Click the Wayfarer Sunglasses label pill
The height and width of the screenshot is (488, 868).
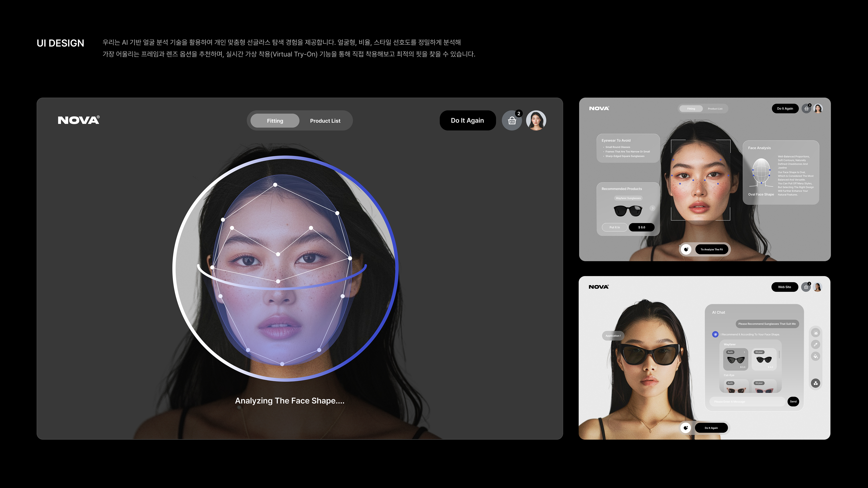tap(628, 198)
